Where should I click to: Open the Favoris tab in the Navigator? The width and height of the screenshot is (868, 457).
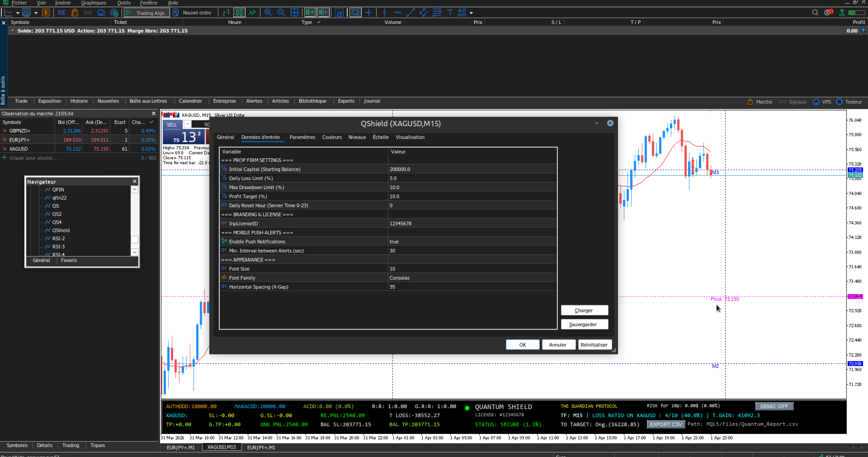click(x=69, y=260)
